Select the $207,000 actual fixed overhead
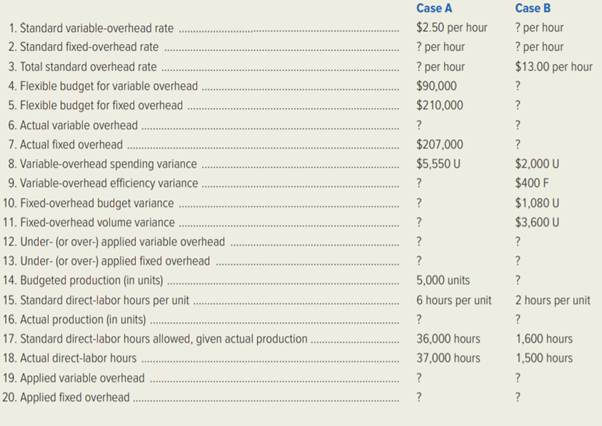 click(439, 144)
